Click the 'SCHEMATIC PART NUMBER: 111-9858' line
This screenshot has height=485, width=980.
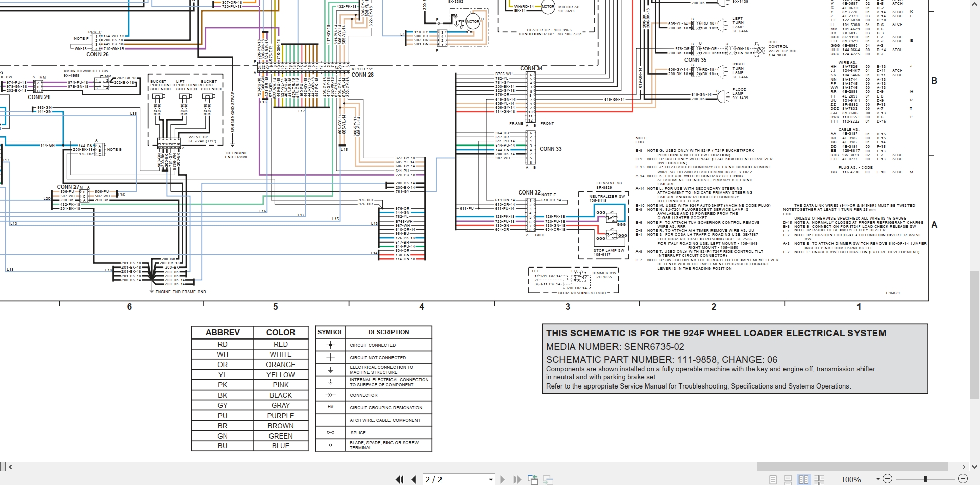pyautogui.click(x=662, y=359)
